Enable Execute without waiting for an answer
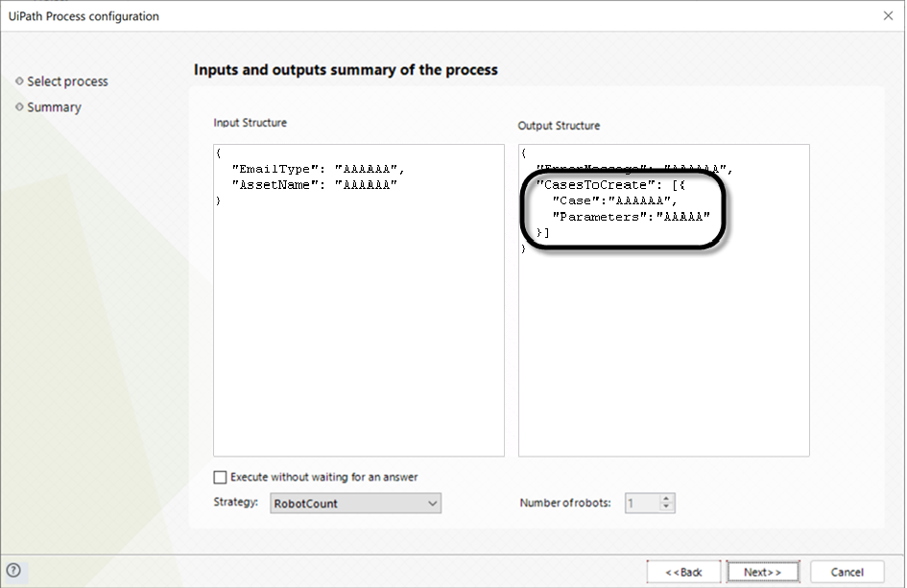 tap(220, 477)
